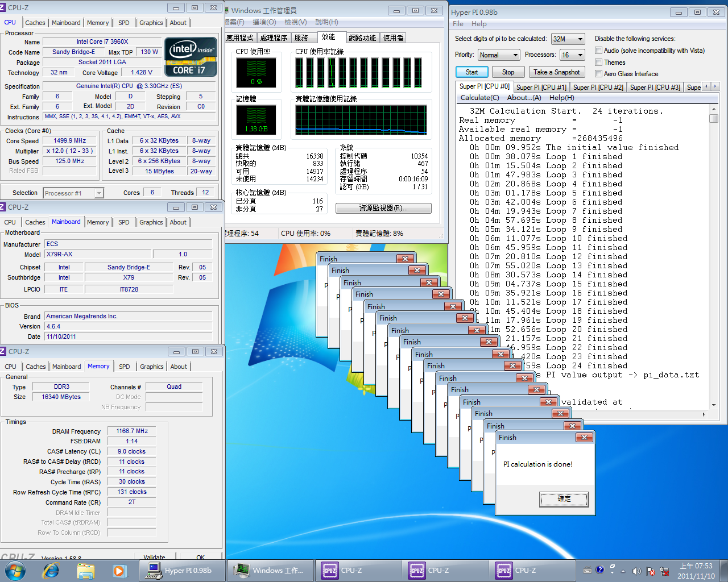
Task: Check the Aero Glass Interface checkbox
Action: 598,74
